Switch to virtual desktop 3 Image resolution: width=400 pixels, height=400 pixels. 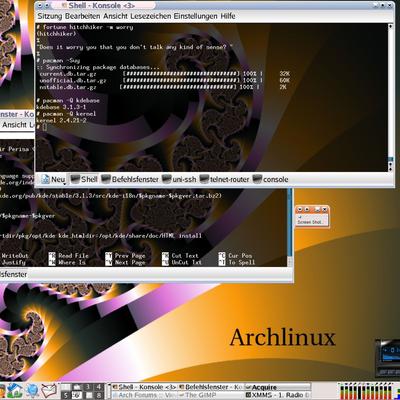pyautogui.click(x=87, y=387)
